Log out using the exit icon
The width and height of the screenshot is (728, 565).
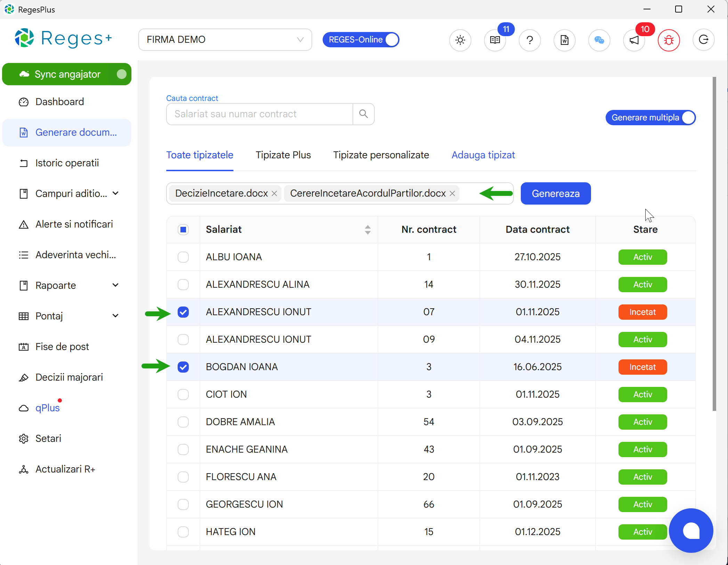pos(704,40)
